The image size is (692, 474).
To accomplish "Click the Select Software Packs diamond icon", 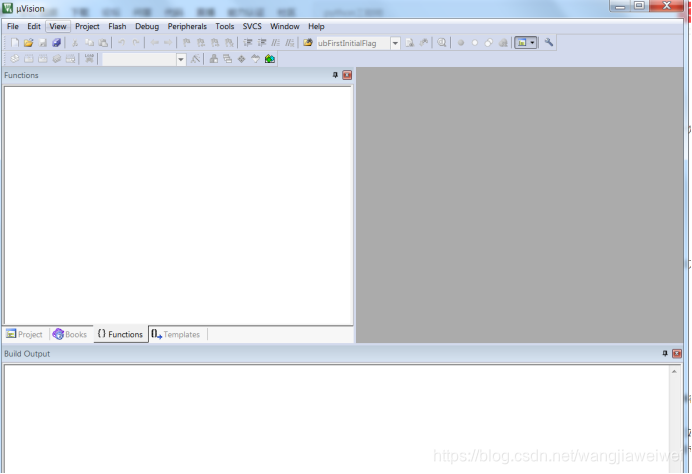I will tap(256, 59).
